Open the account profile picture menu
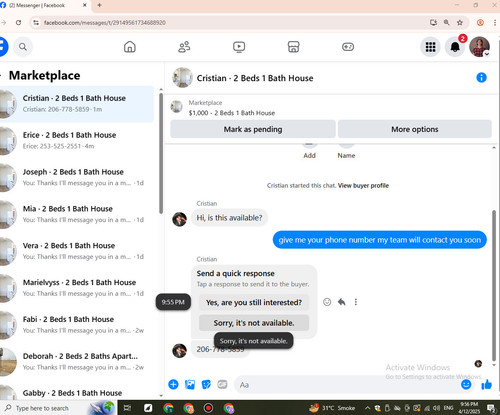 479,47
